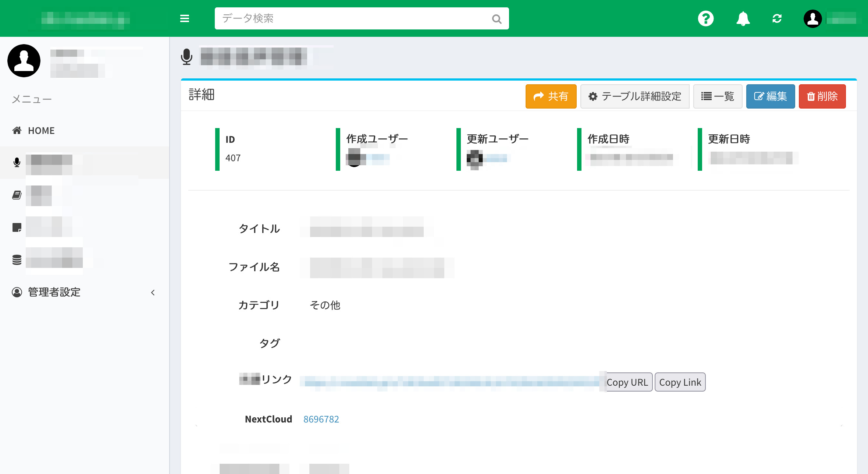Click the chevron beside 管理者設定

click(x=153, y=293)
